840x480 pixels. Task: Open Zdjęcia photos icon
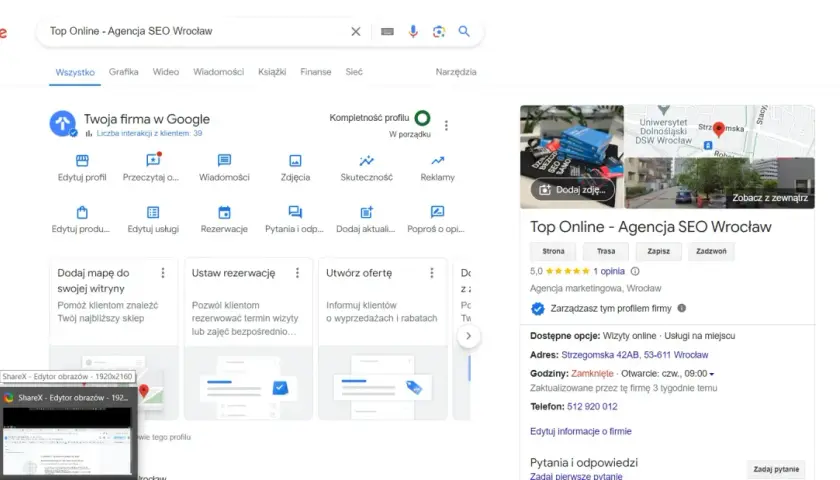click(x=295, y=160)
